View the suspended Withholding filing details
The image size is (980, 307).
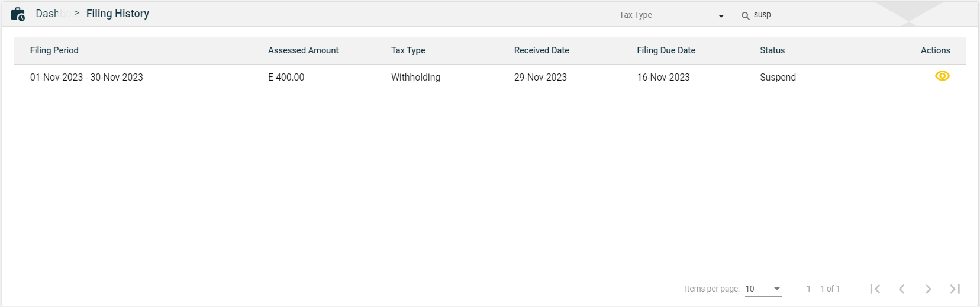[942, 76]
